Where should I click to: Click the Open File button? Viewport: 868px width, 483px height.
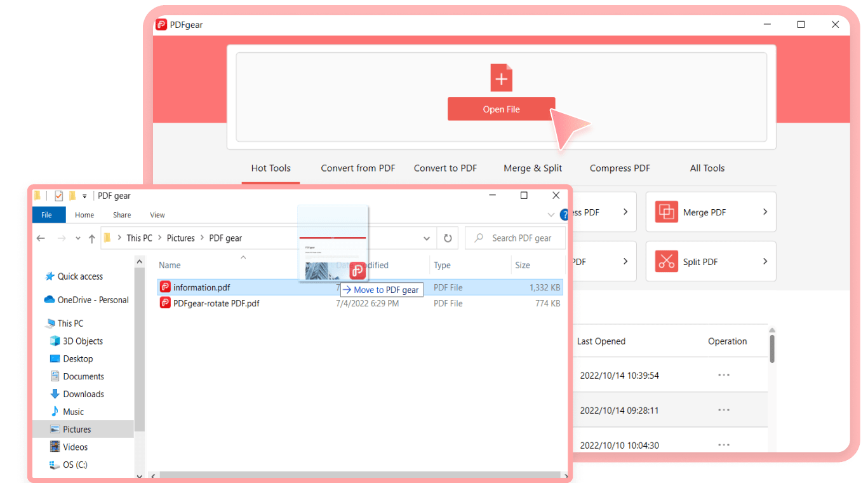tap(501, 109)
